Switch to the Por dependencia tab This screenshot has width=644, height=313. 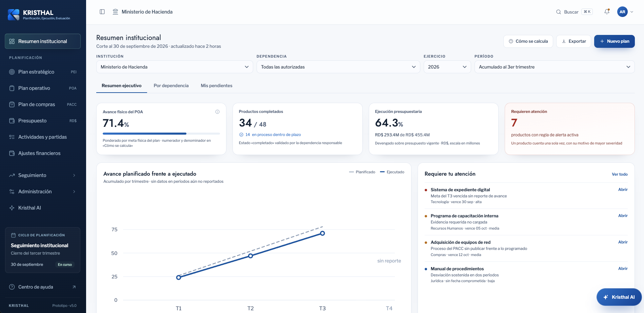[x=171, y=85]
